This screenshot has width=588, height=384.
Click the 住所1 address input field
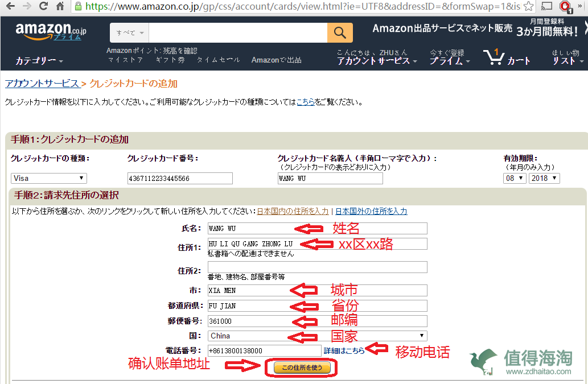coord(317,244)
